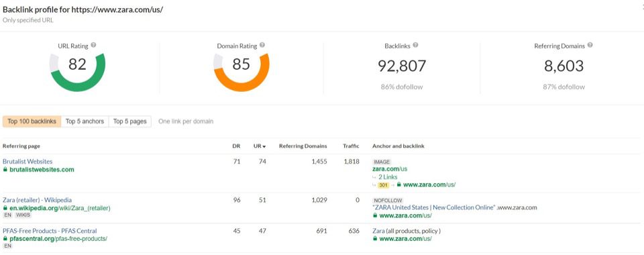Click Zara anchor text in PFAS row
644x255 pixels.
pos(378,231)
